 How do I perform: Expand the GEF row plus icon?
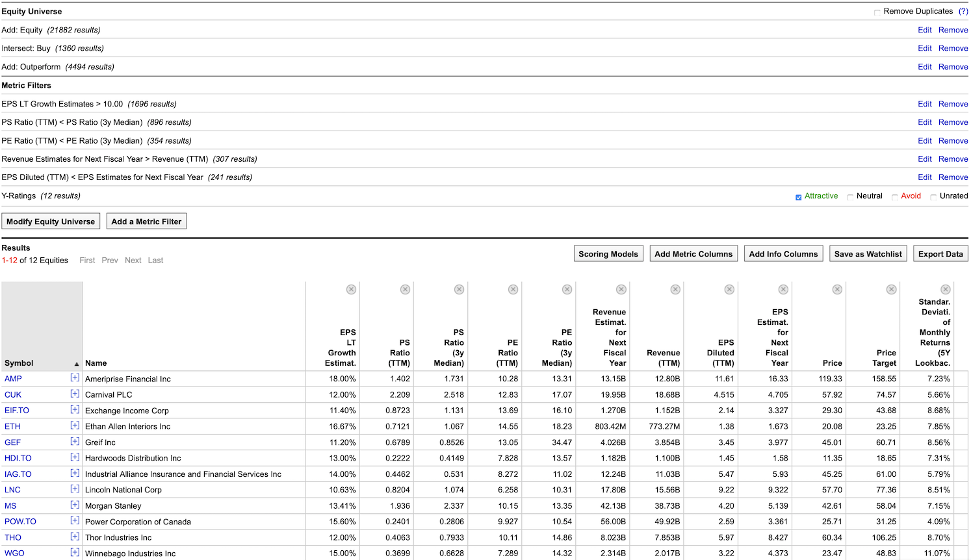pyautogui.click(x=75, y=442)
